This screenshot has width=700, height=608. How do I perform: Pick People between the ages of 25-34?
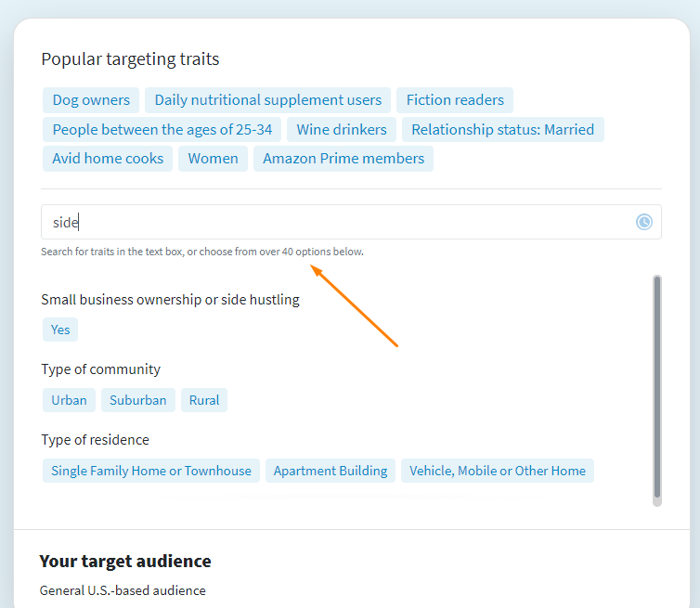(x=162, y=129)
